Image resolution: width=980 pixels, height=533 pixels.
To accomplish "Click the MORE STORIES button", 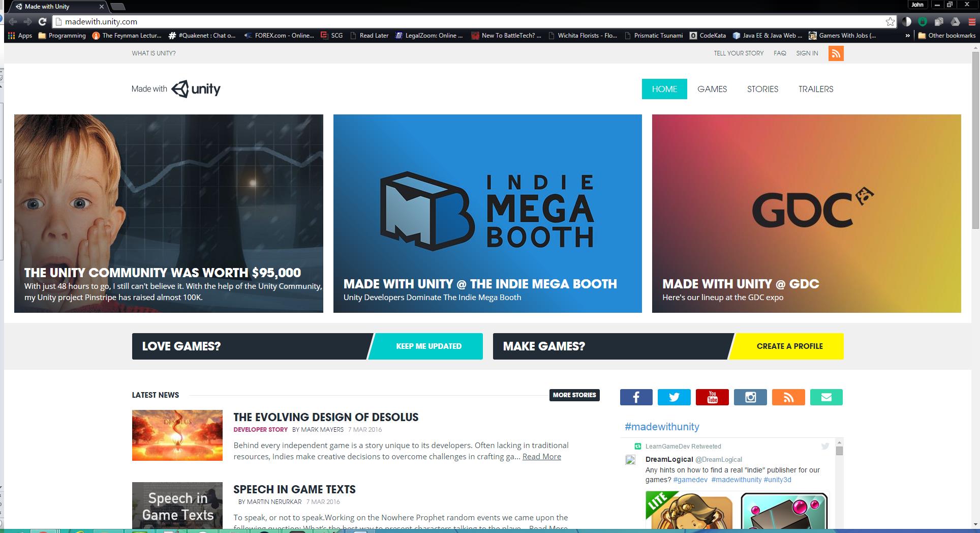I will point(574,395).
